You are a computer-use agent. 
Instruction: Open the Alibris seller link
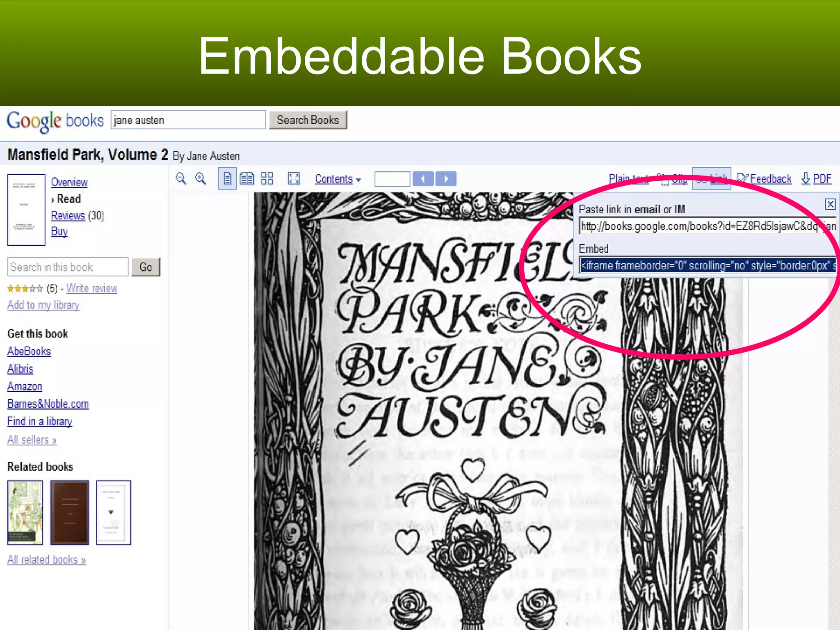pyautogui.click(x=20, y=369)
